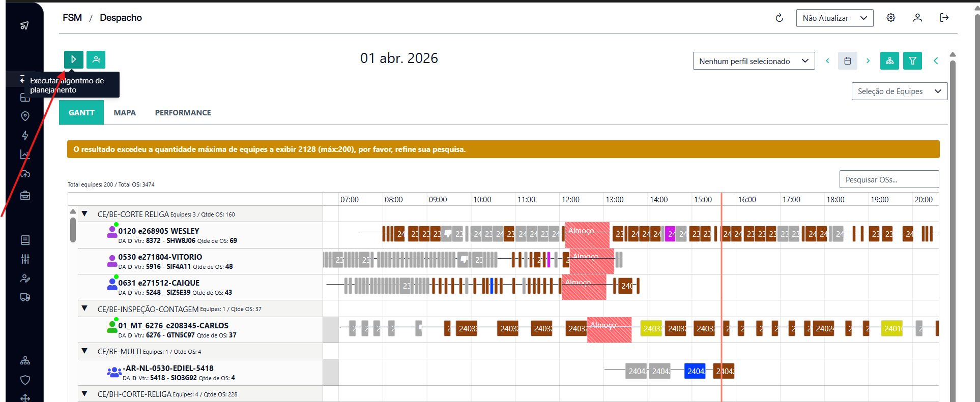Open the user profile icon
The image size is (980, 402).
tap(917, 18)
